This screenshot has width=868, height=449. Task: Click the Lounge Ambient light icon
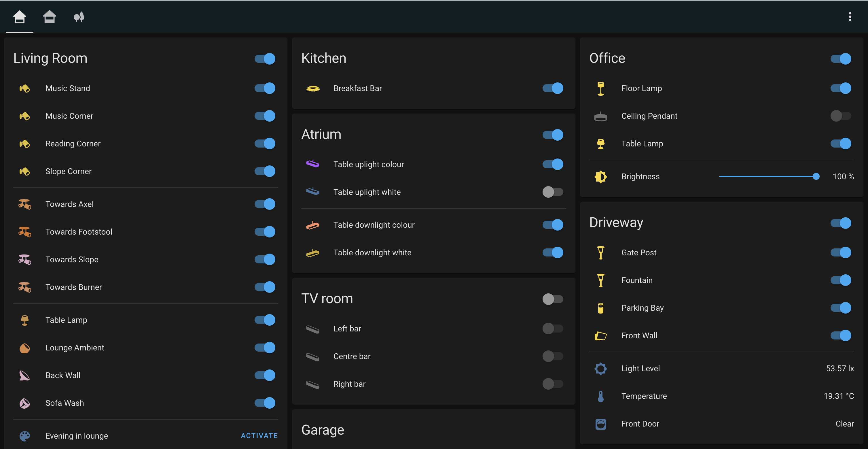coord(24,348)
